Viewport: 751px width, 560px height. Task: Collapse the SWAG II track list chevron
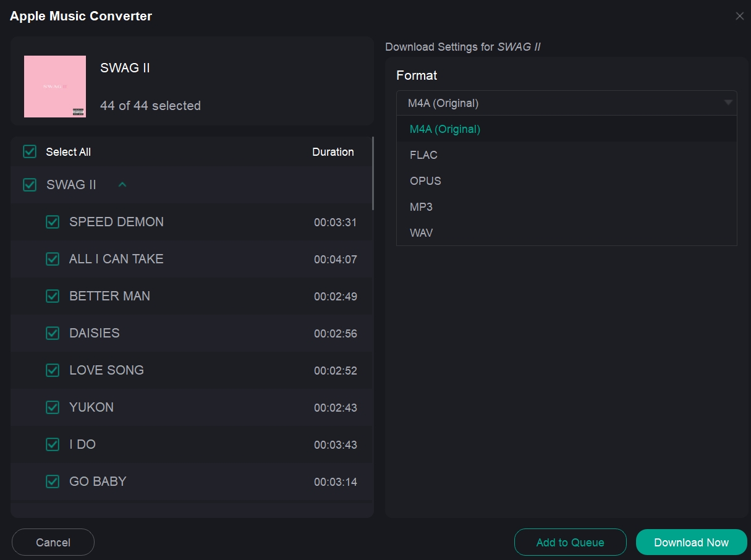click(122, 184)
